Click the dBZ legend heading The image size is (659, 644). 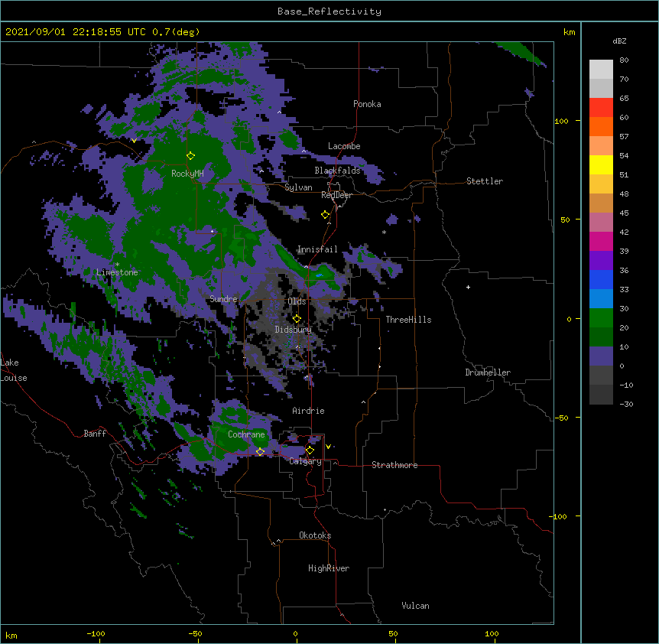619,41
